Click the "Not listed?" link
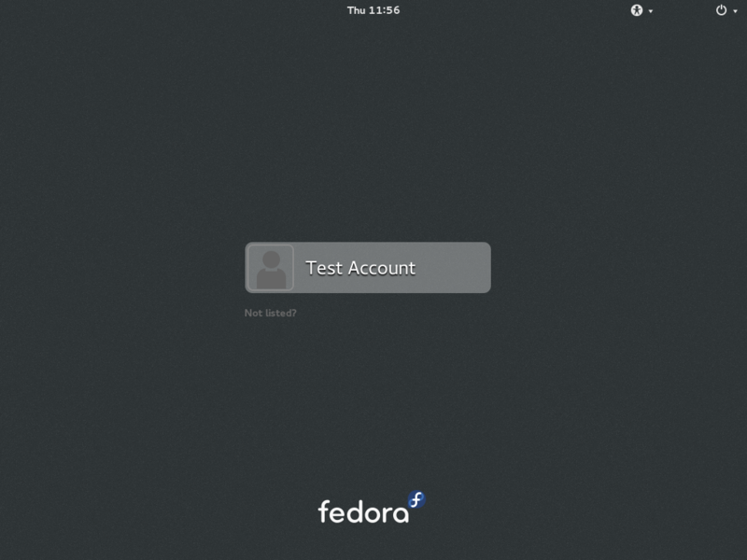Screen dimensions: 747x560 [270, 313]
